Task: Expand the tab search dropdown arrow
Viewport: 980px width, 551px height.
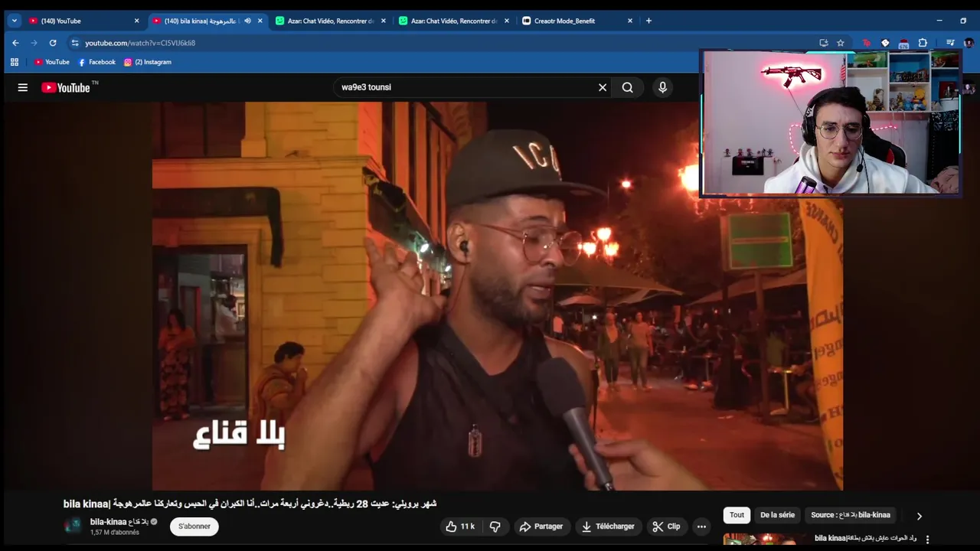Action: [x=14, y=21]
